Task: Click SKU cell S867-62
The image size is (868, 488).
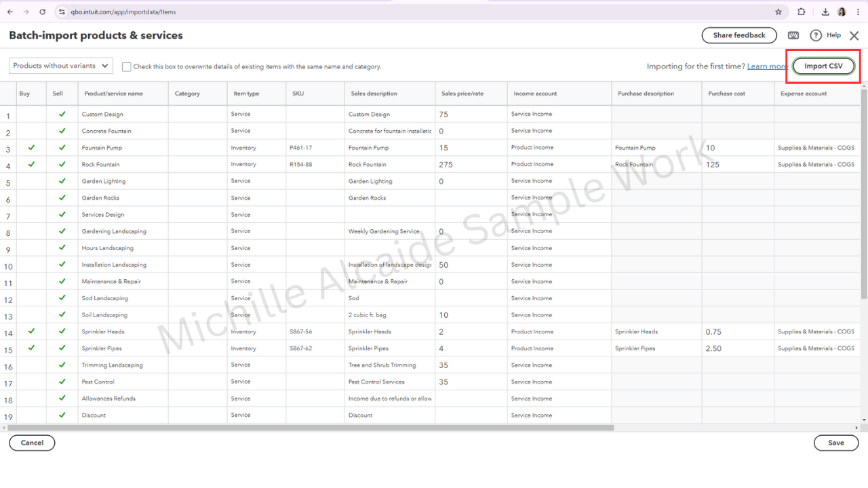Action: click(x=315, y=348)
